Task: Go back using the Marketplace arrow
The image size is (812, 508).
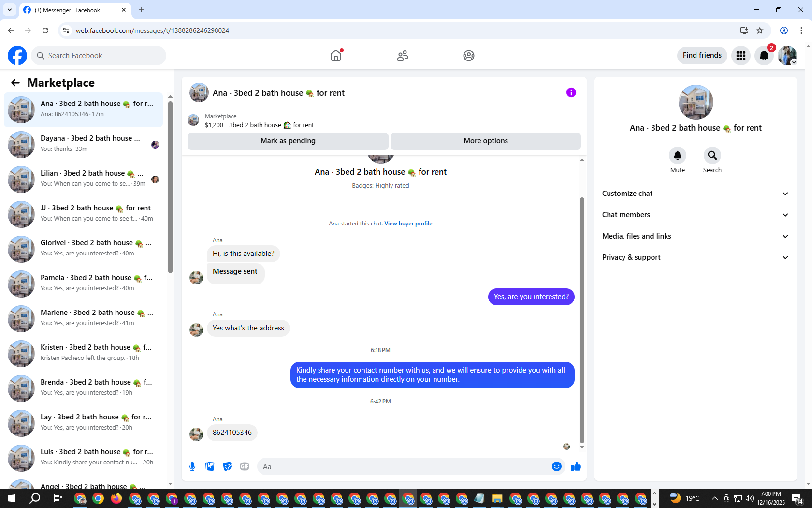Action: [15, 83]
